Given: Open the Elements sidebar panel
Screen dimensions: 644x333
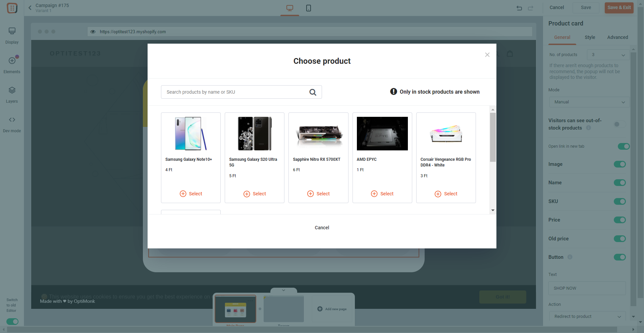Looking at the screenshot, I should 12,65.
